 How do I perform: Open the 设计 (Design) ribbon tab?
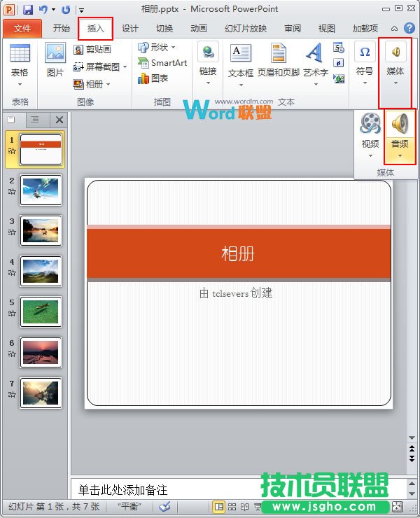pyautogui.click(x=129, y=29)
